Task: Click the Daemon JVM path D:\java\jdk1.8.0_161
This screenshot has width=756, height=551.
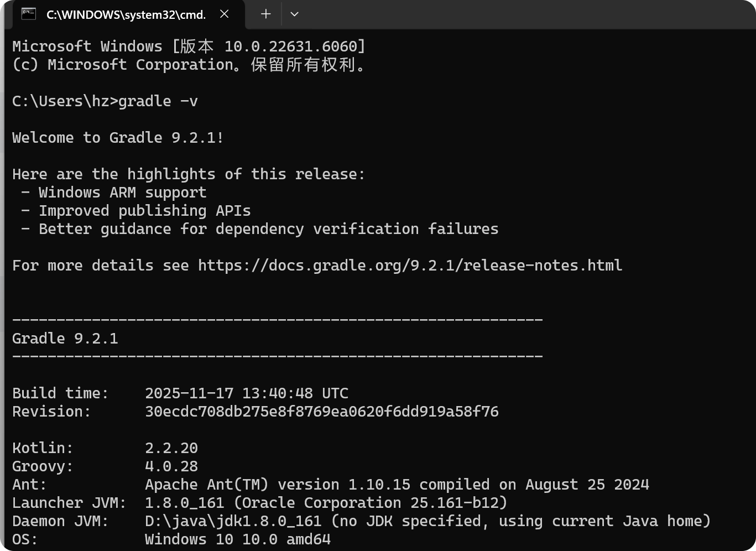Action: pos(233,521)
